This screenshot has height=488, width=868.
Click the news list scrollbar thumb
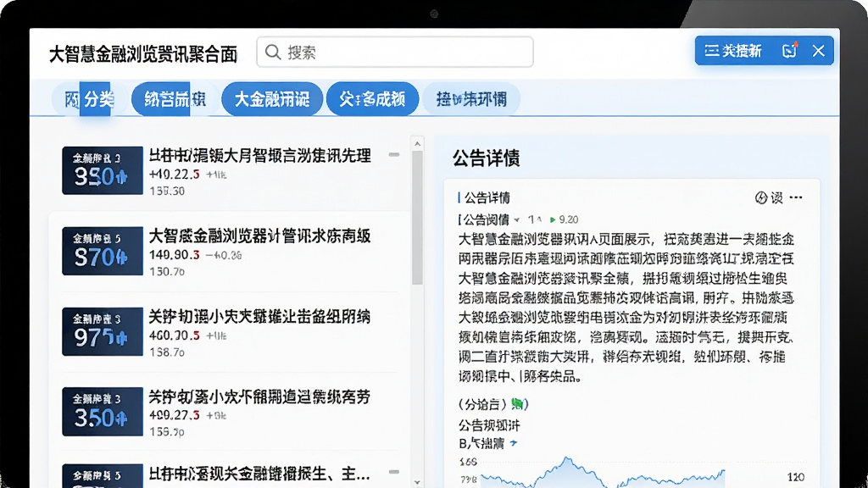point(417,218)
